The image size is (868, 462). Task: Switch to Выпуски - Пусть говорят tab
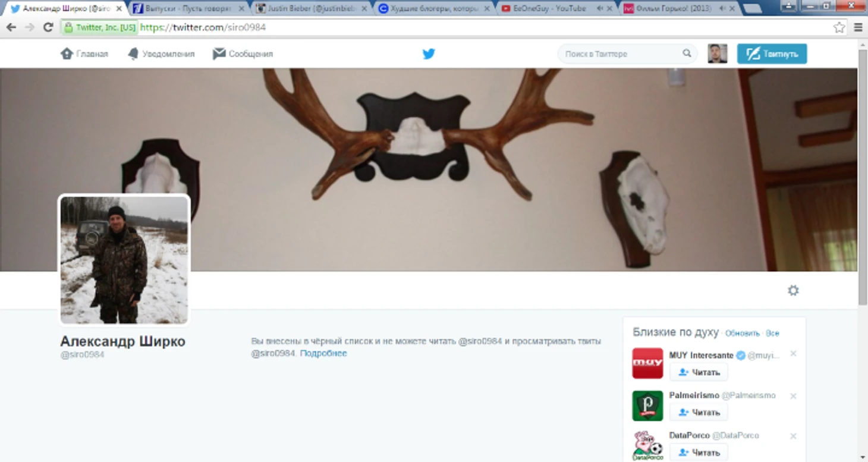click(188, 9)
